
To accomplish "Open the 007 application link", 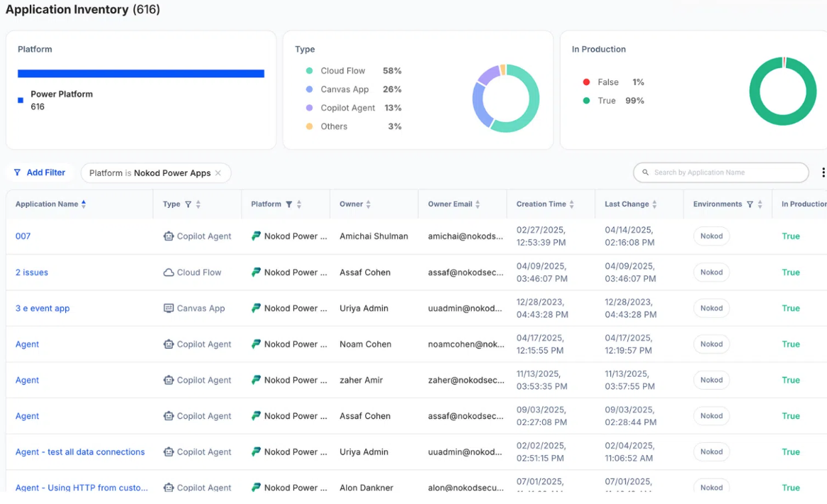I will pos(23,236).
